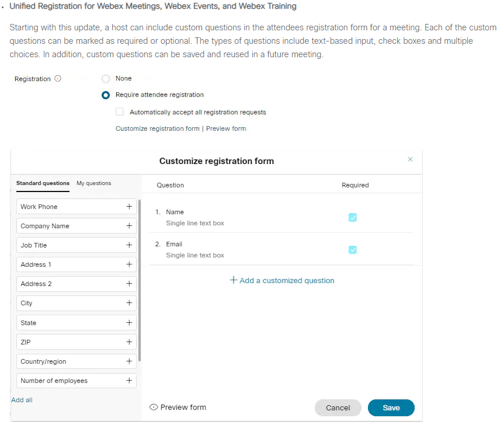
Task: Select the Company Name question row
Action: click(x=77, y=226)
